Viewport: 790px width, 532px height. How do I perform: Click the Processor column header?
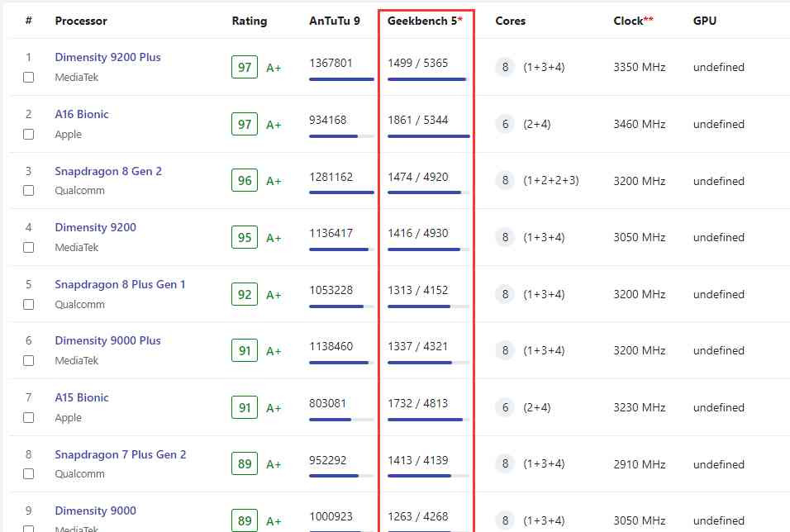[81, 21]
